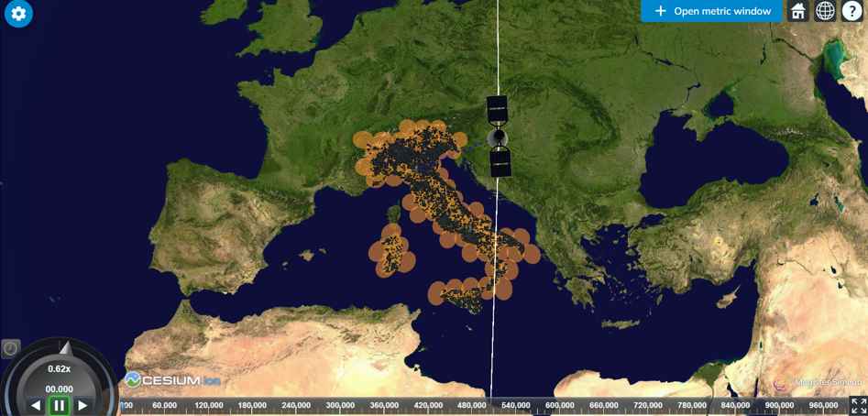
Task: Select the satellite model over the Adriatic
Action: point(499,137)
